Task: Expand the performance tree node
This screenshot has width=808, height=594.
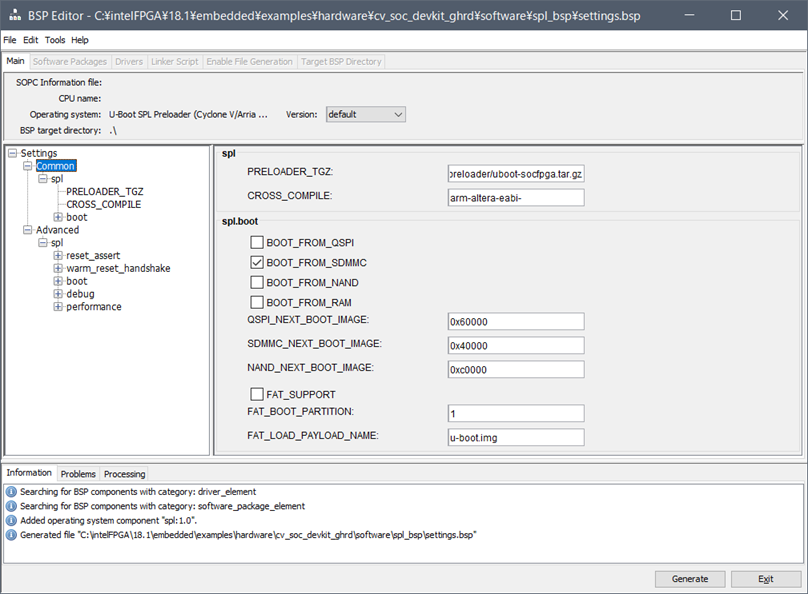Action: (58, 307)
